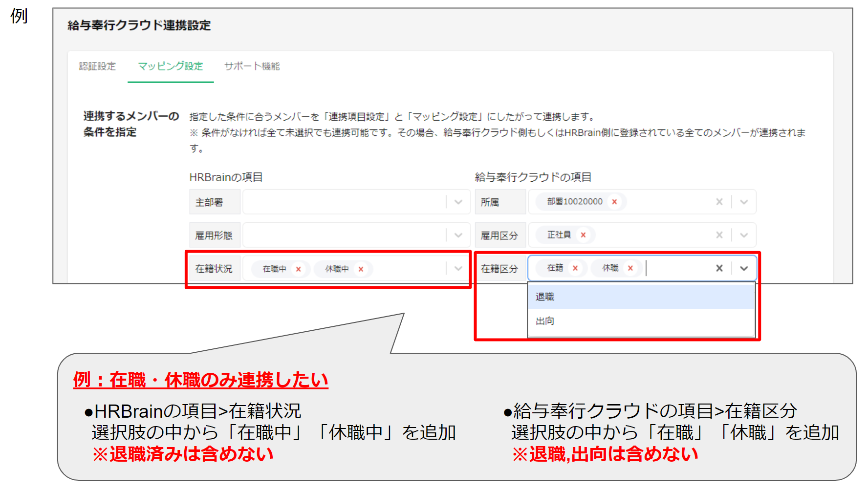Remove the 休職 tag in 在籍区分

tap(630, 268)
